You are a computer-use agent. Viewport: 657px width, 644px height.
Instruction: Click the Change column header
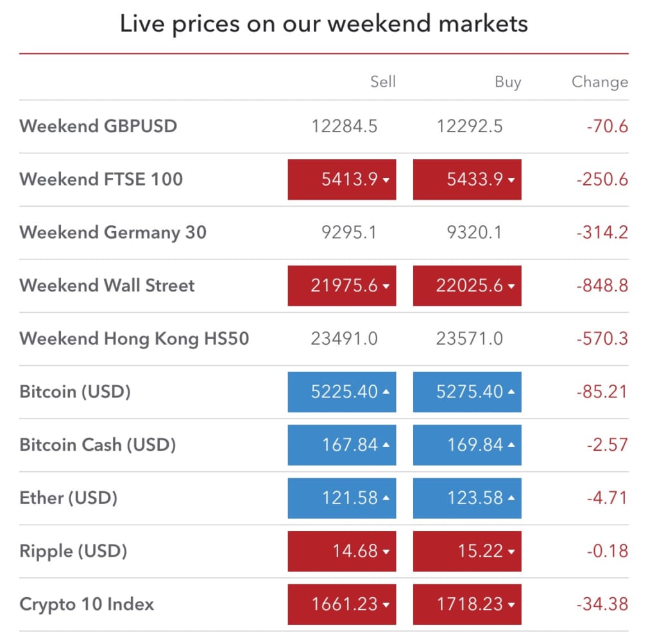tap(600, 82)
